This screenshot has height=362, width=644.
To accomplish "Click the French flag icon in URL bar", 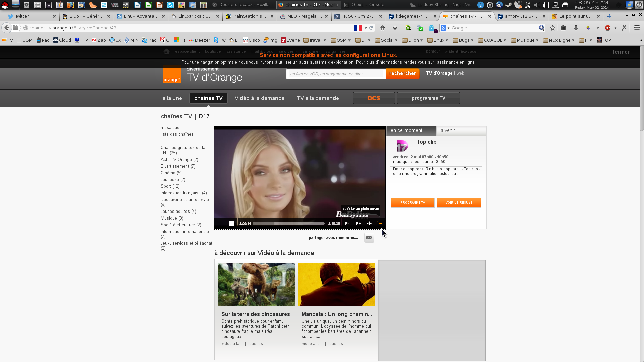I will pos(358,28).
